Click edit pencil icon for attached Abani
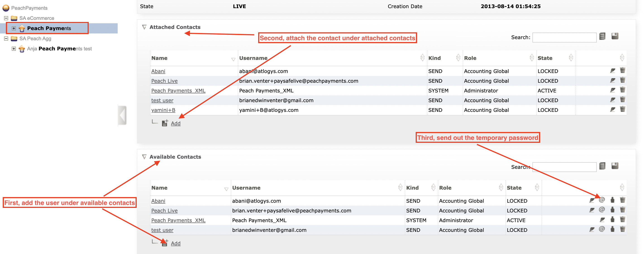The width and height of the screenshot is (644, 254). [613, 71]
